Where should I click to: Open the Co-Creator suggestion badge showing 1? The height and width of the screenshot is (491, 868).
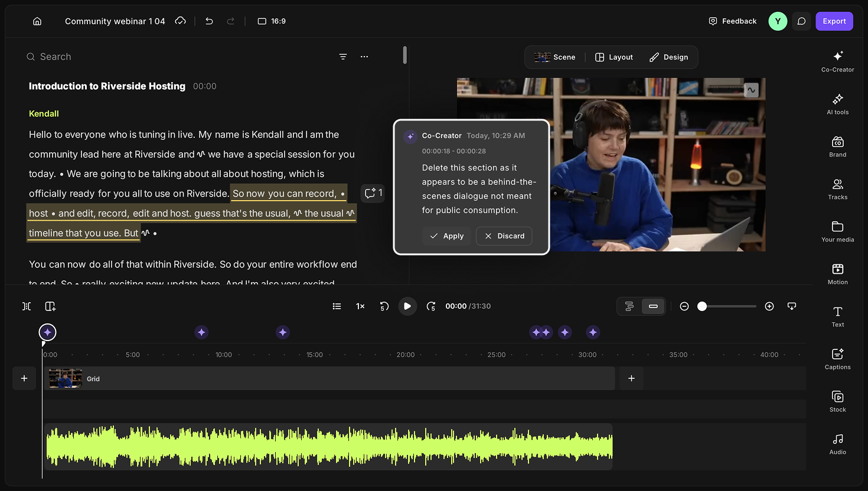pyautogui.click(x=373, y=193)
